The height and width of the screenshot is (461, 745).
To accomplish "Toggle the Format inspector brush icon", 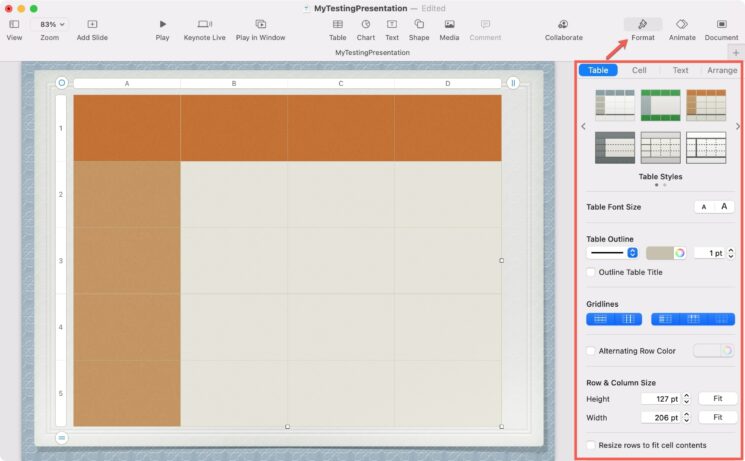I will click(x=643, y=24).
